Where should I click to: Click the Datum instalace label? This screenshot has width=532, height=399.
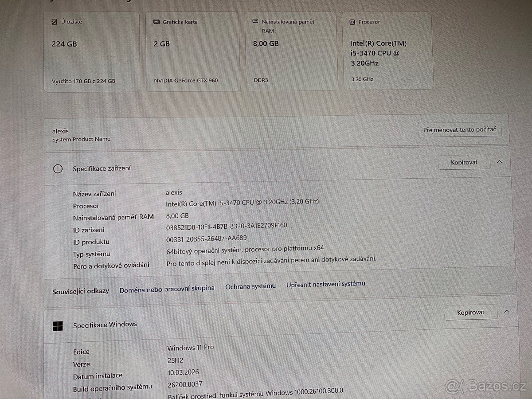point(98,376)
